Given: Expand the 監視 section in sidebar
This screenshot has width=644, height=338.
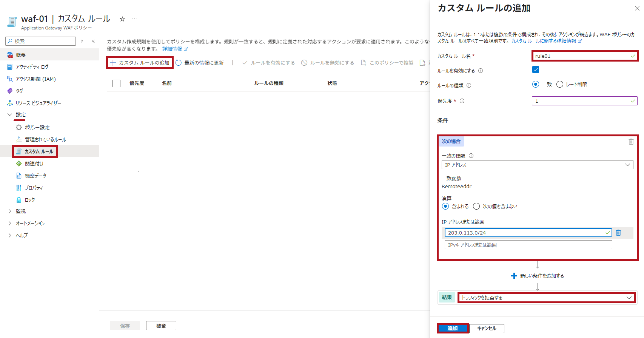Looking at the screenshot, I should [10, 211].
